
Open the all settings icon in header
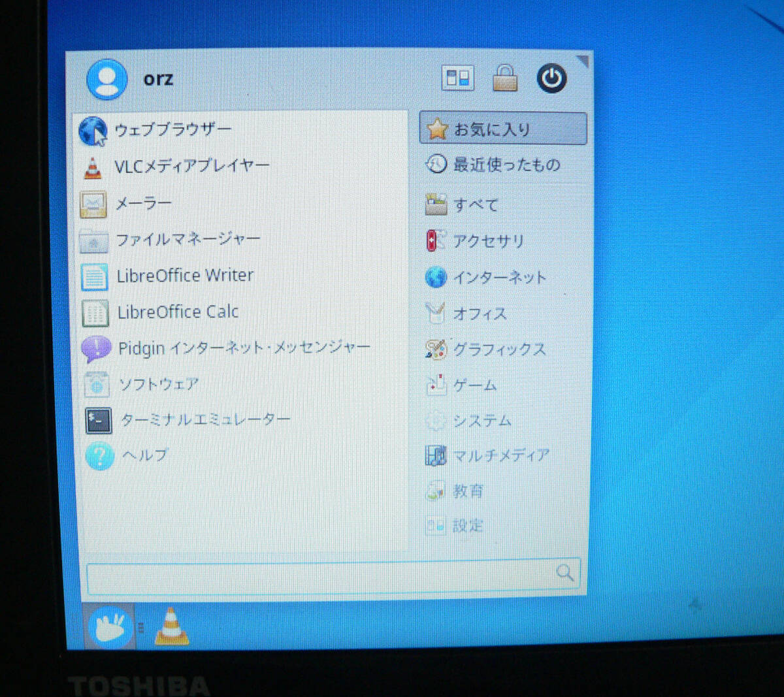pos(457,78)
